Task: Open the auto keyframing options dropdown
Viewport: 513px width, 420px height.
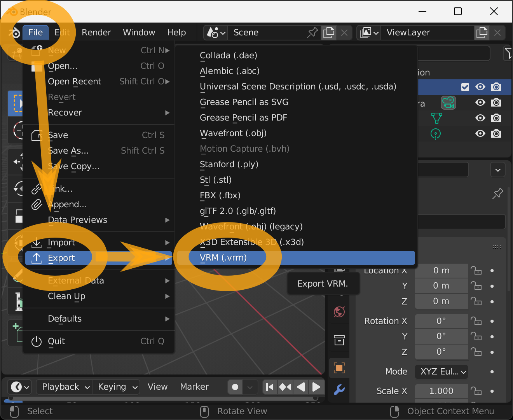Action: pos(250,387)
